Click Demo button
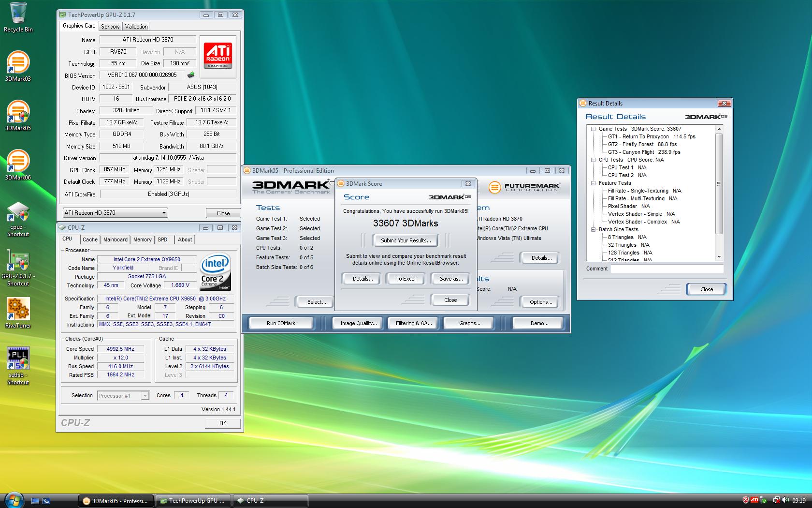The image size is (812, 508). (539, 323)
